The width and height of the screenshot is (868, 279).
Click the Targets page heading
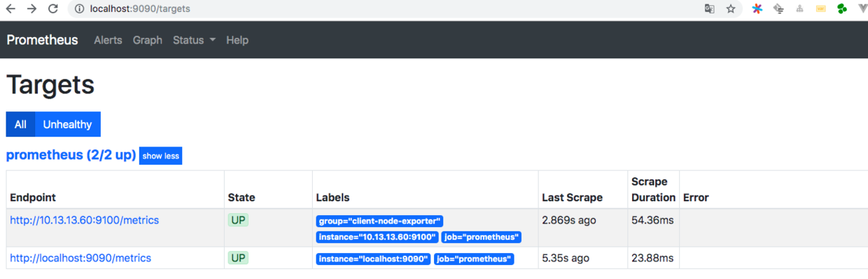pos(50,85)
